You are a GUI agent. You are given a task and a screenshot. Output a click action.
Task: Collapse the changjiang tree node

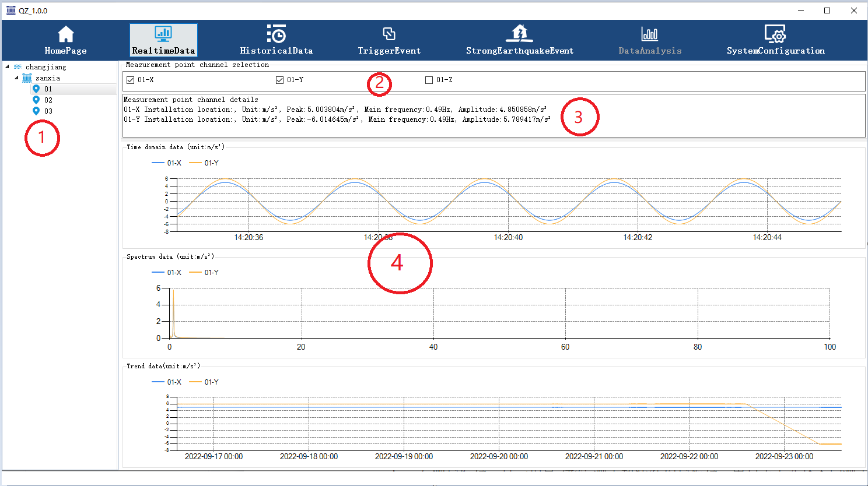(7, 67)
